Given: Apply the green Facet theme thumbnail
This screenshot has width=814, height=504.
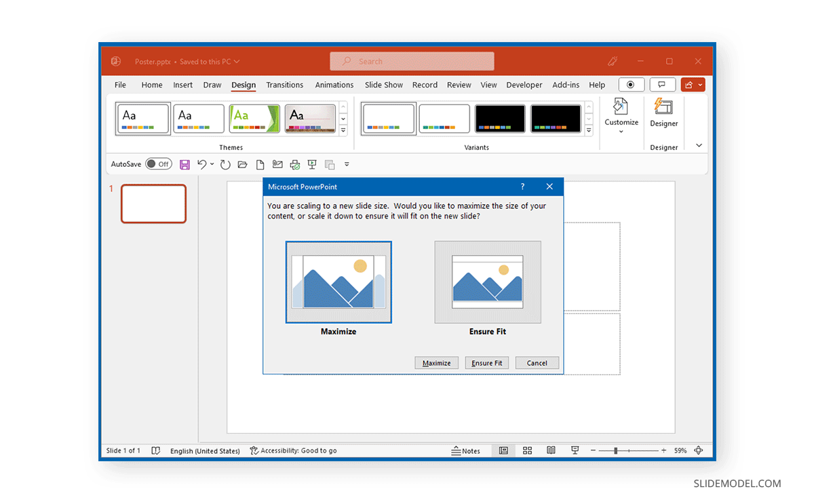Looking at the screenshot, I should pyautogui.click(x=255, y=119).
